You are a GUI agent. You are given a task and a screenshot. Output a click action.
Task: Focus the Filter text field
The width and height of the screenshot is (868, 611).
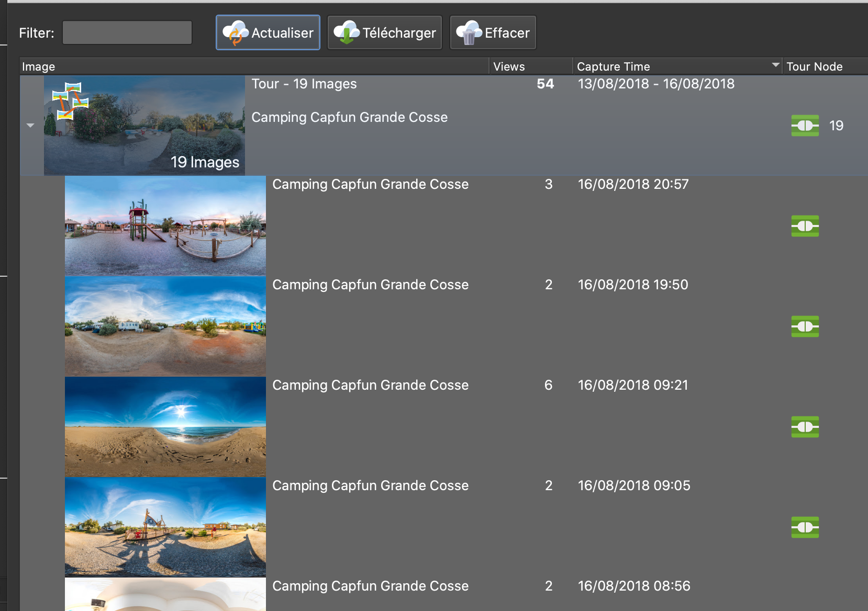127,32
